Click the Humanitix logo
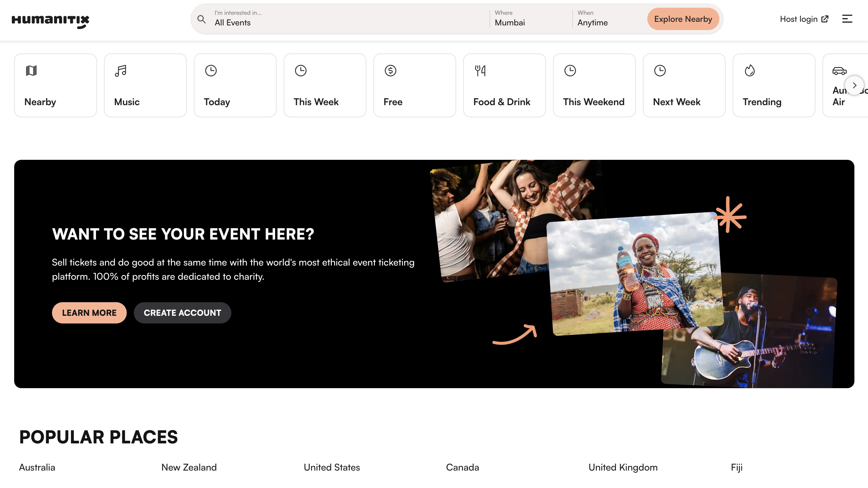This screenshot has height=488, width=868. click(50, 21)
